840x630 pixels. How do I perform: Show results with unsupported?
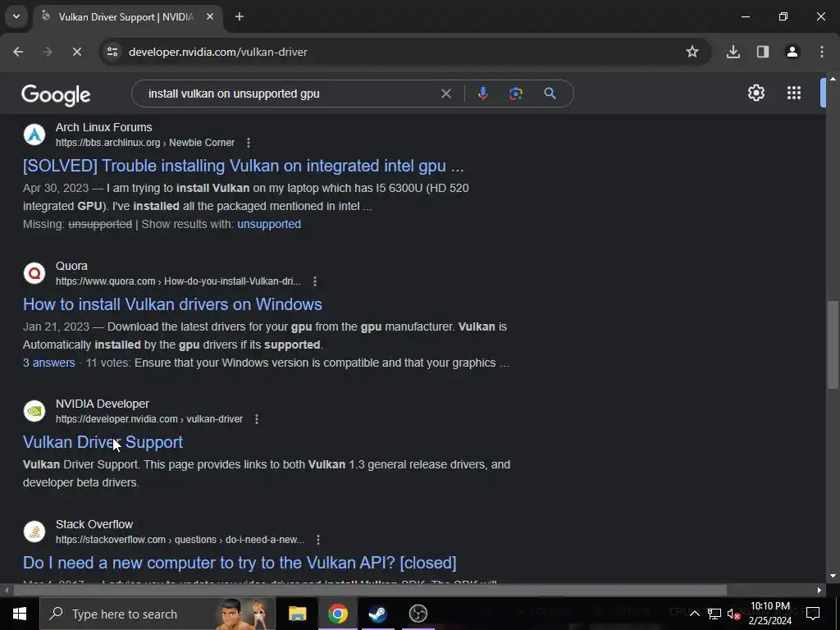(269, 224)
